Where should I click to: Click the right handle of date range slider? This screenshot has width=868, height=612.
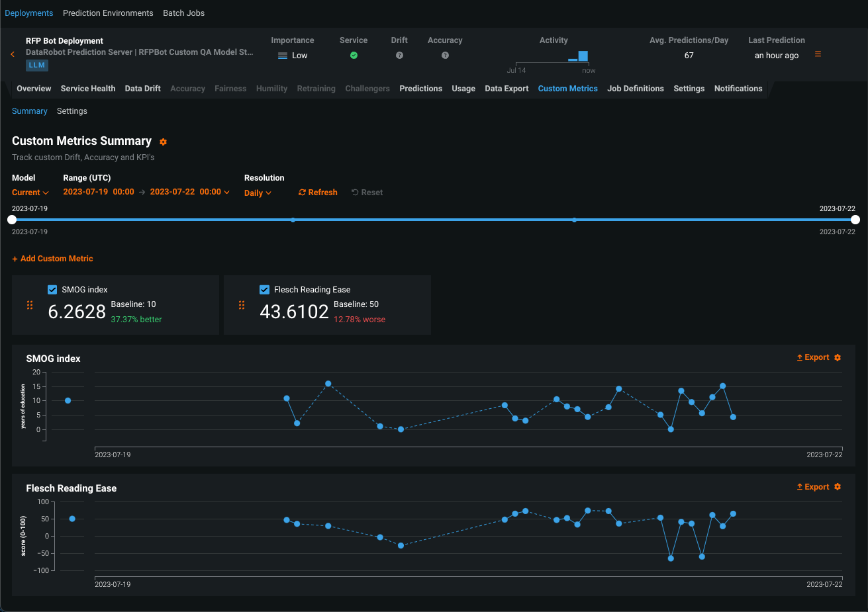point(855,220)
